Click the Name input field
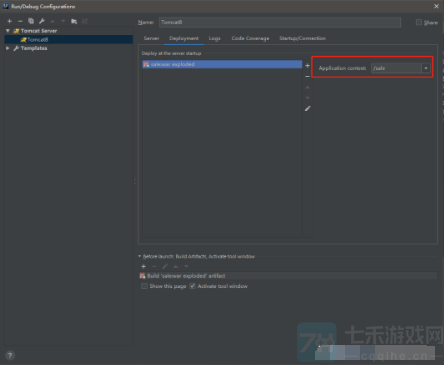The width and height of the screenshot is (444, 365). click(x=280, y=22)
